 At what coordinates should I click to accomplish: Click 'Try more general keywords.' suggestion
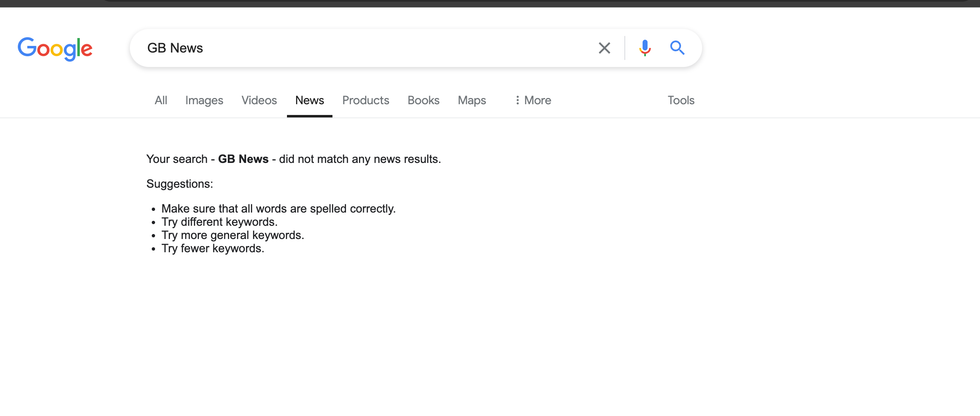[x=233, y=235]
